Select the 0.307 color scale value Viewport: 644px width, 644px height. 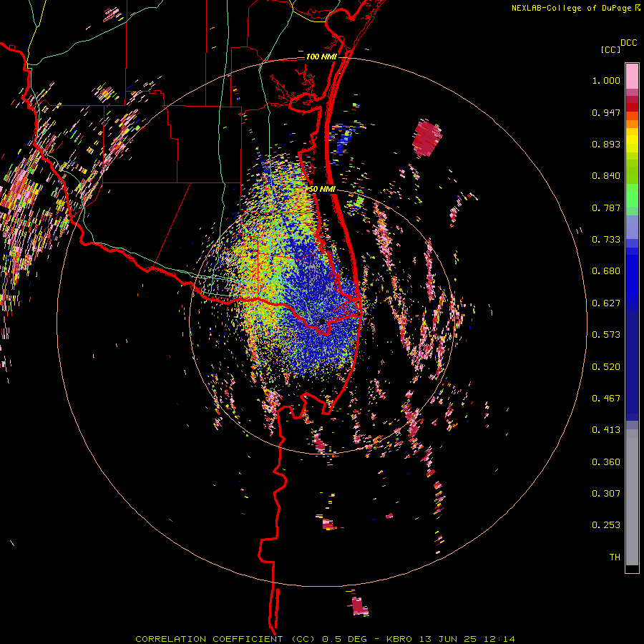[606, 494]
